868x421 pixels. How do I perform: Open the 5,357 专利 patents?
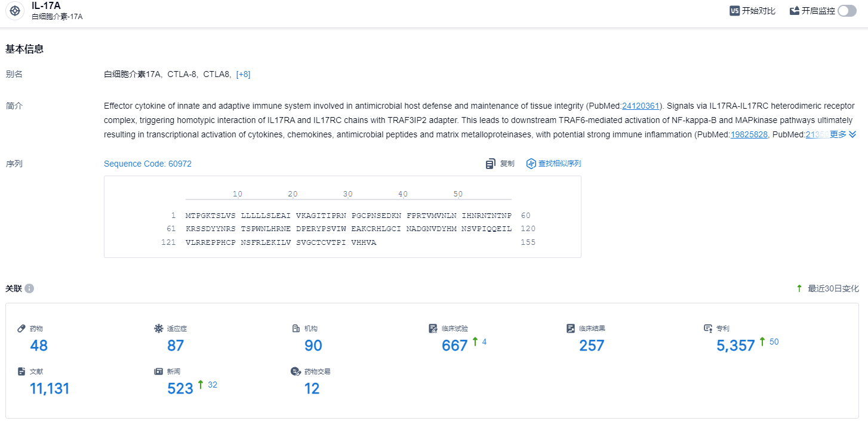point(735,346)
